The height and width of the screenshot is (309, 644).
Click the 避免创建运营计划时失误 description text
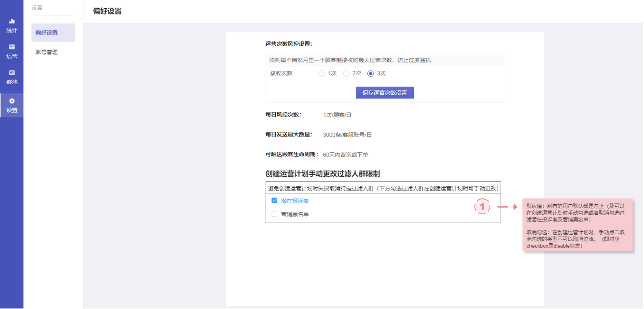(x=383, y=189)
